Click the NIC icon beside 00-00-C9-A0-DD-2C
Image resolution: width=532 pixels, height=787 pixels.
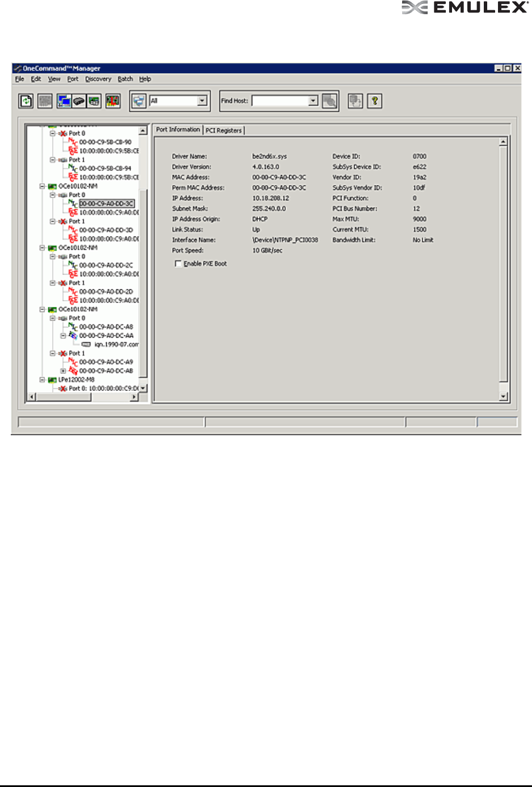click(x=73, y=265)
